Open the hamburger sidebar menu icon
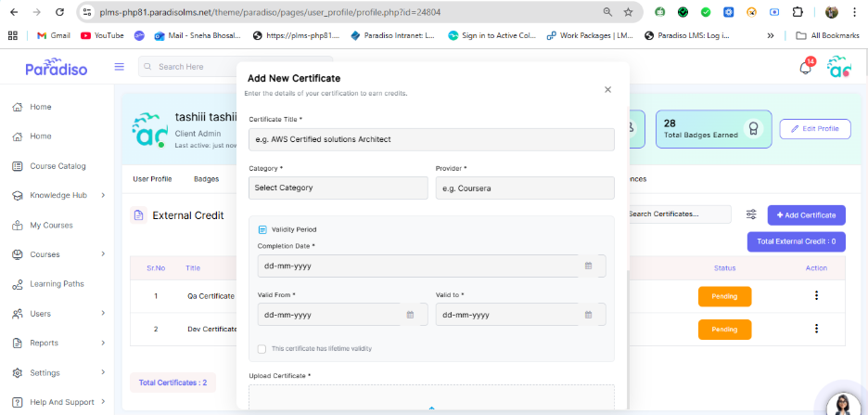Image resolution: width=868 pixels, height=415 pixels. pyautogui.click(x=119, y=67)
